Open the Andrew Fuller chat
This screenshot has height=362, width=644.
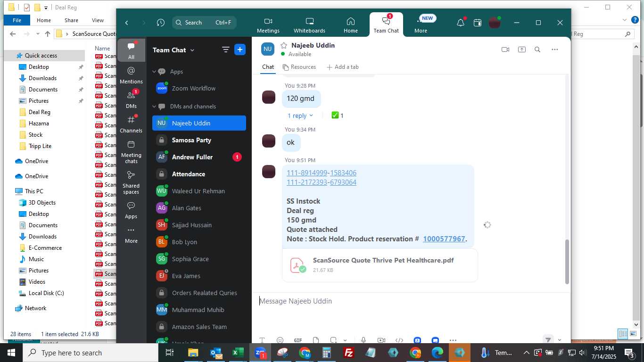pyautogui.click(x=199, y=157)
